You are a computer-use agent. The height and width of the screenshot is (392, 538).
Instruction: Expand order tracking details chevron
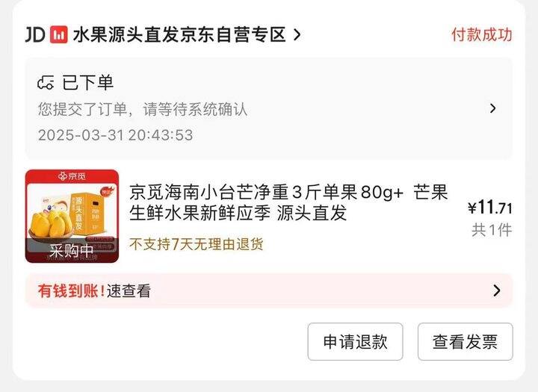pos(493,108)
